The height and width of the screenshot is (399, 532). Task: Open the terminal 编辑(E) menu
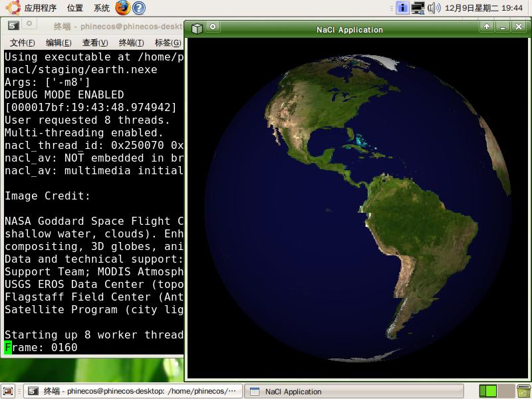coord(59,43)
